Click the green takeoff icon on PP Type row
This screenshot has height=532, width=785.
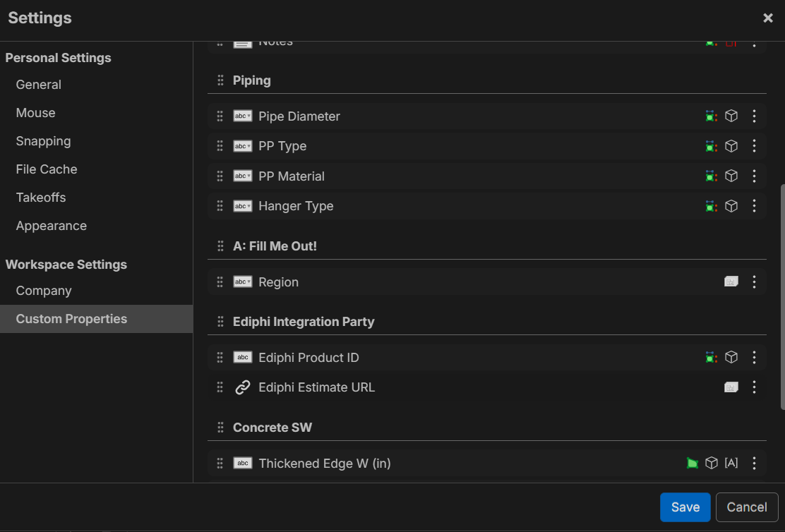[x=711, y=146]
